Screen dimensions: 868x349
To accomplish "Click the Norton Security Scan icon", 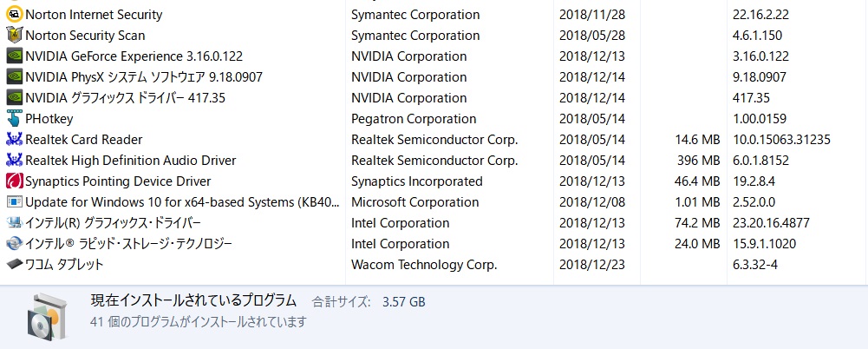I will (14, 36).
